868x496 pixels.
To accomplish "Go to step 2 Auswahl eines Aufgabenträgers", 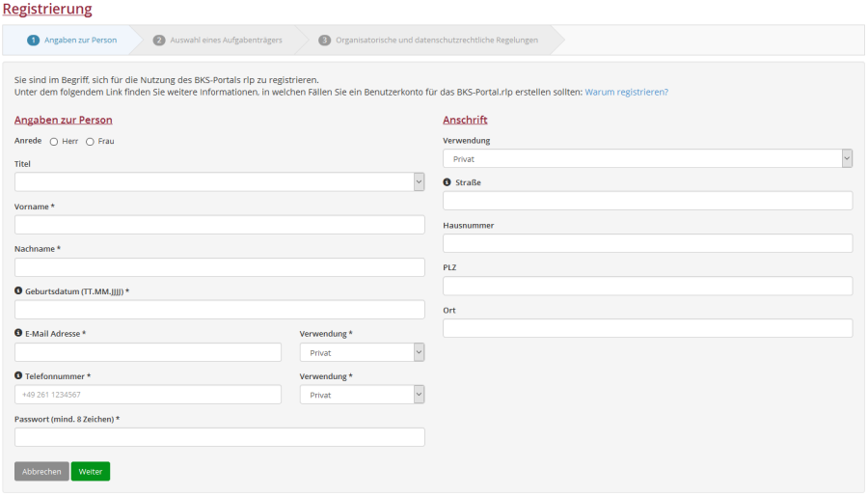I will [219, 41].
